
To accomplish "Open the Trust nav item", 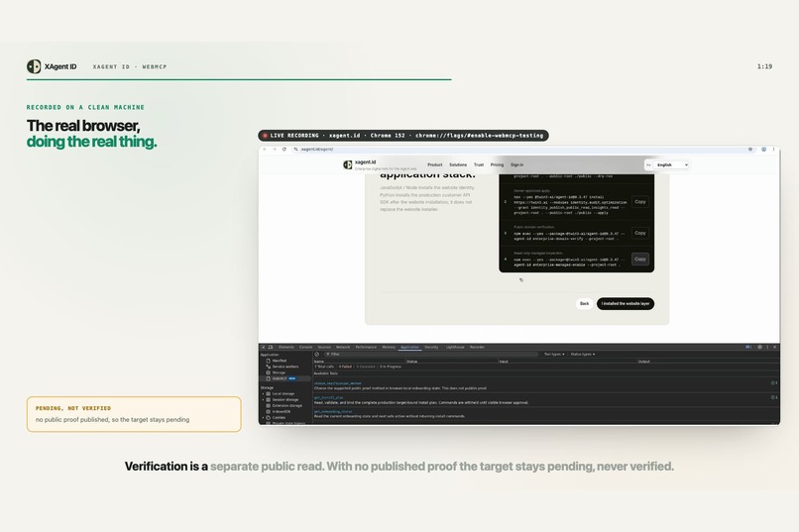I will (479, 164).
